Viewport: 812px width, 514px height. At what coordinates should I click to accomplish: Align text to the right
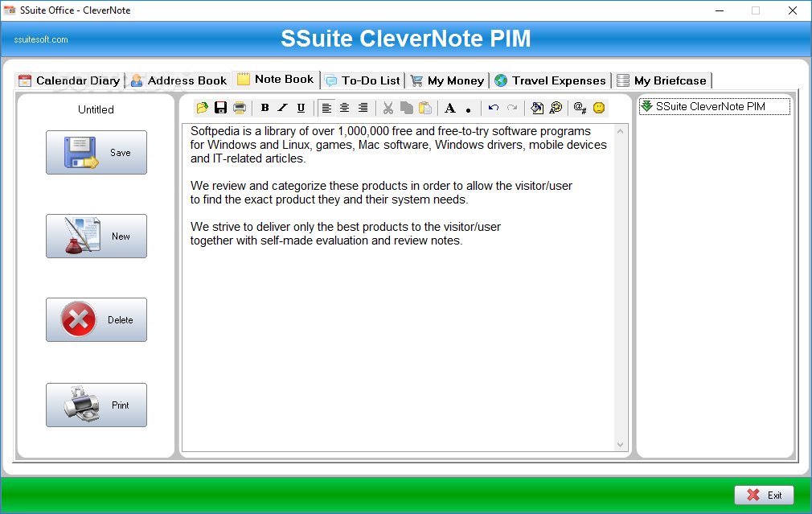[363, 108]
